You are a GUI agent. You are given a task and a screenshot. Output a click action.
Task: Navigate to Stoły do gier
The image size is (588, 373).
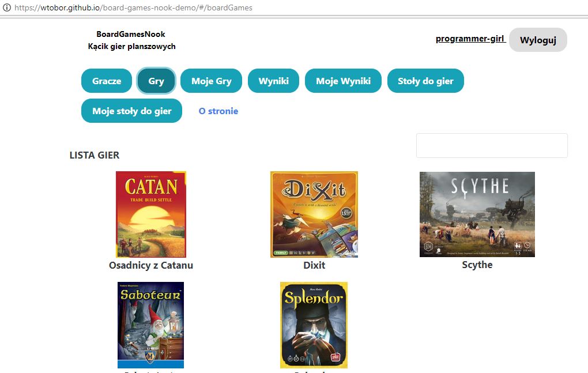click(x=425, y=81)
